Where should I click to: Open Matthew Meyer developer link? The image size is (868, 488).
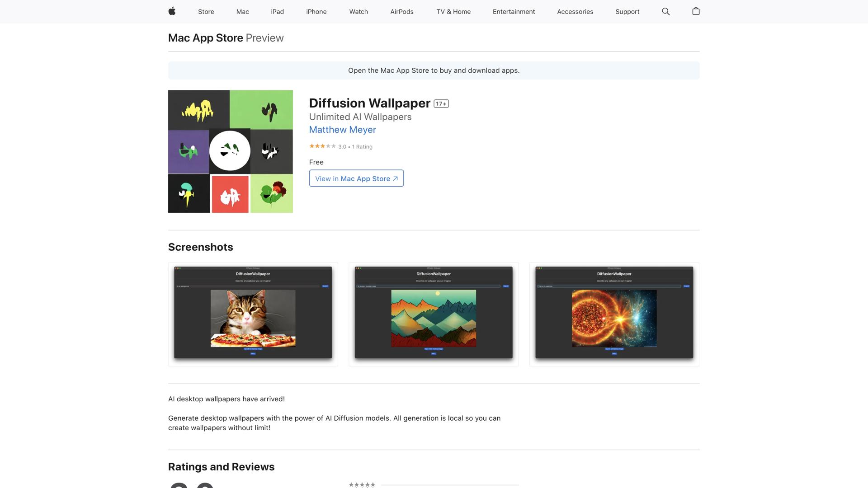(342, 130)
